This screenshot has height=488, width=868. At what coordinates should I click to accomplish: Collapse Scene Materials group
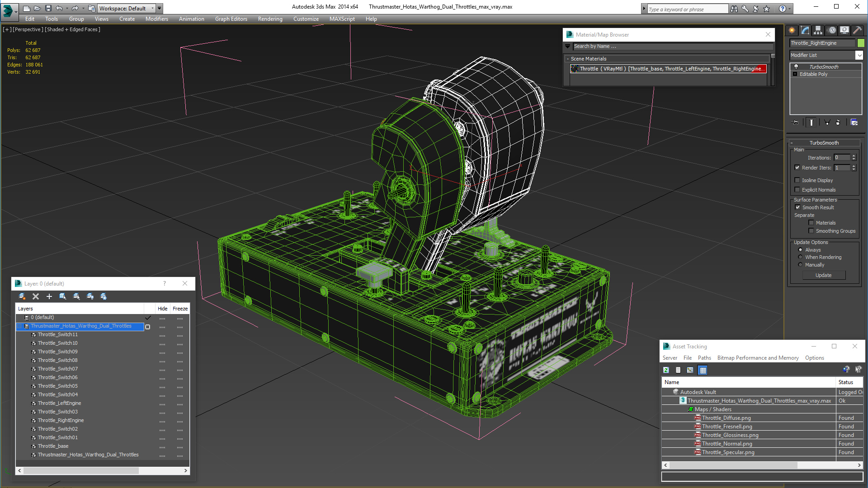click(x=568, y=59)
